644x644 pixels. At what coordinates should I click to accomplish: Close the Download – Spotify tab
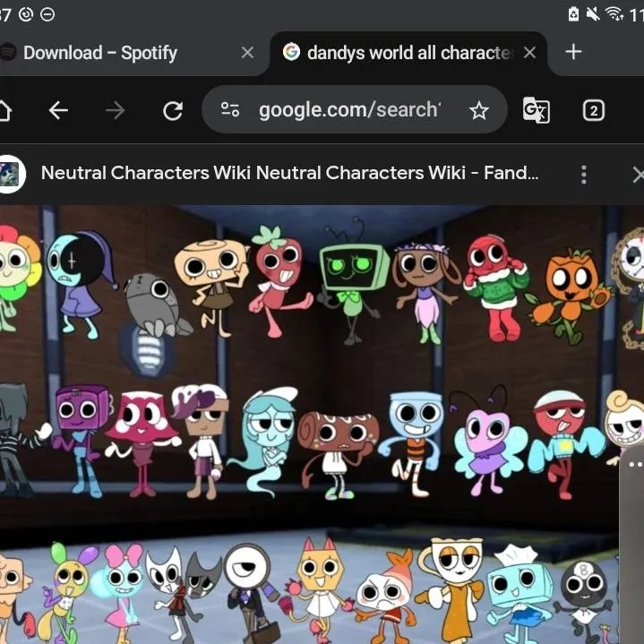click(248, 53)
